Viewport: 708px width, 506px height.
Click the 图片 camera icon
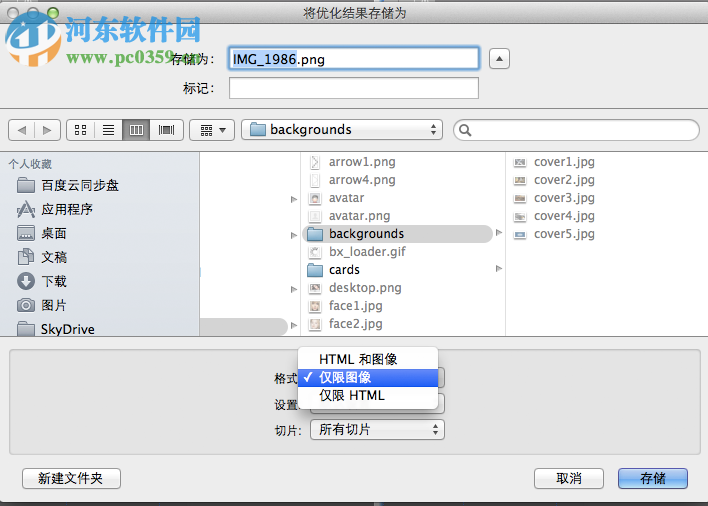[26, 305]
